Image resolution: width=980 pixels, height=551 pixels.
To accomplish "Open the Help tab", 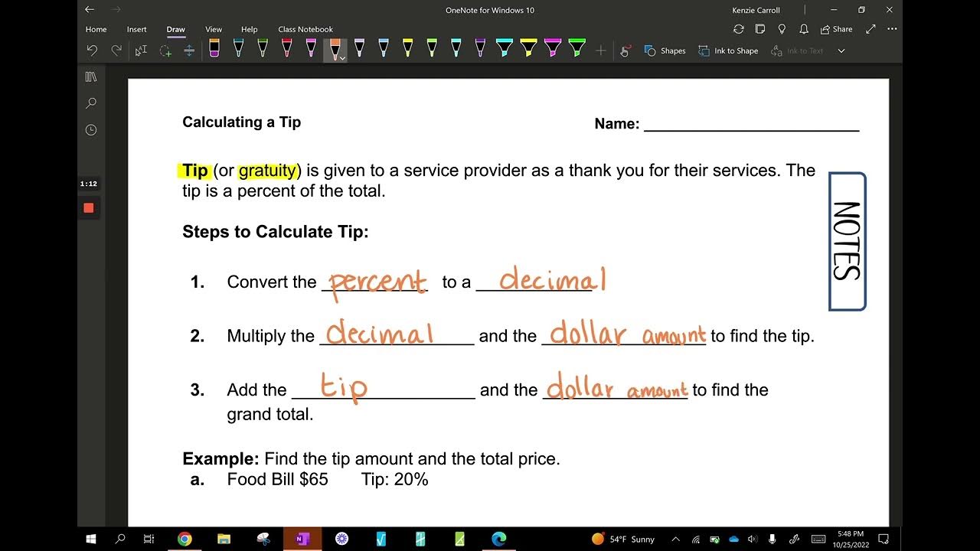I will click(x=250, y=29).
